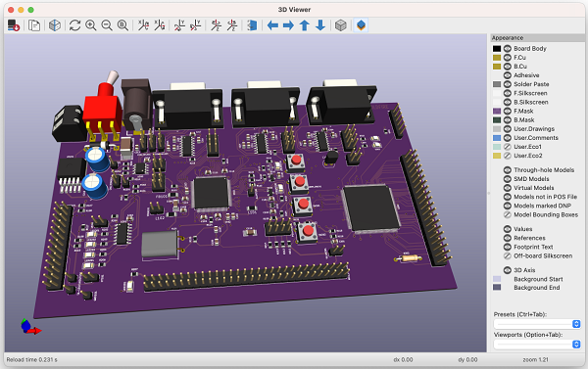Show Off-board Silkscreen
This screenshot has height=369, width=588.
[x=508, y=255]
